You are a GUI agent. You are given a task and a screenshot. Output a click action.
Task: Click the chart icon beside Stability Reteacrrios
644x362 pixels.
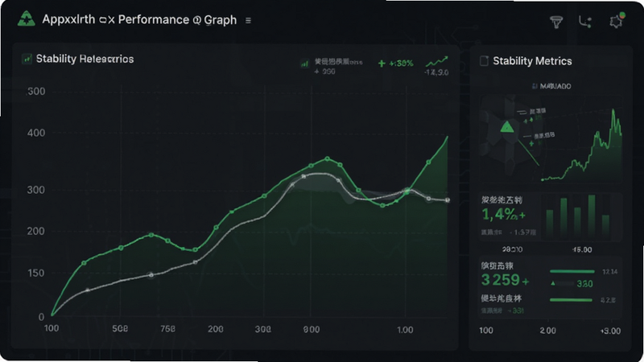point(27,59)
